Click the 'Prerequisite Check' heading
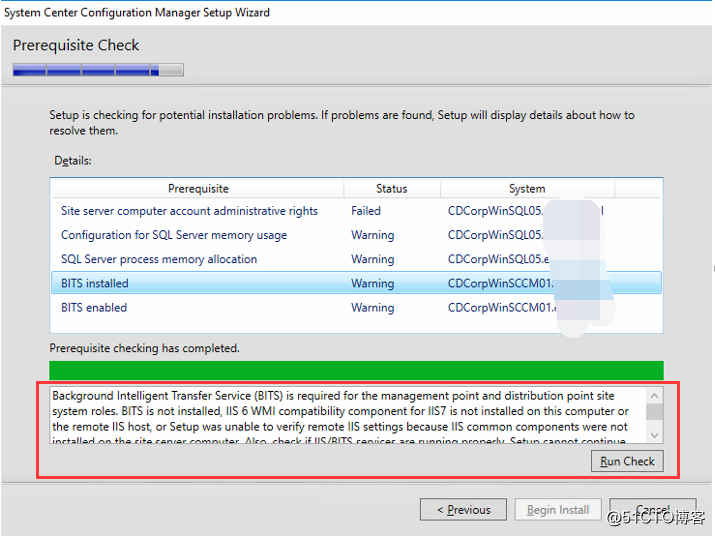Viewport: 715px width, 536px height. pyautogui.click(x=76, y=45)
